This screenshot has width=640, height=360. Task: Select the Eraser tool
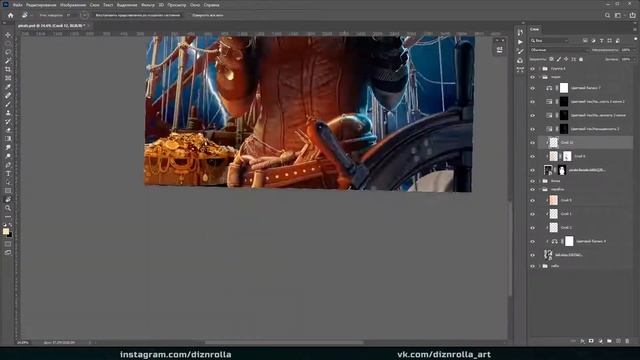[8, 130]
